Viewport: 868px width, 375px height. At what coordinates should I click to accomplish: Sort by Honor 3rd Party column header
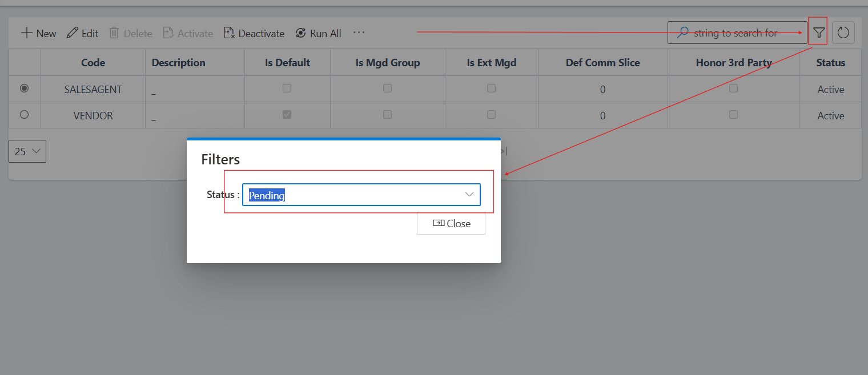[x=734, y=63]
